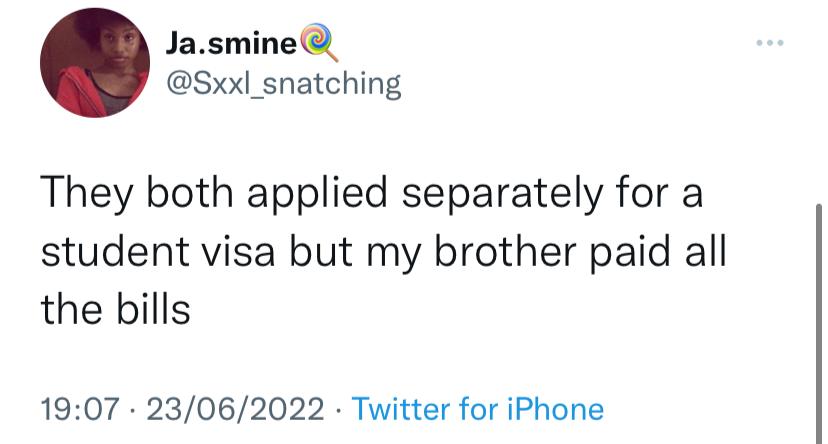Screen dimensions: 828x444
Task: Click the dot separator after 19:07
Action: (133, 410)
